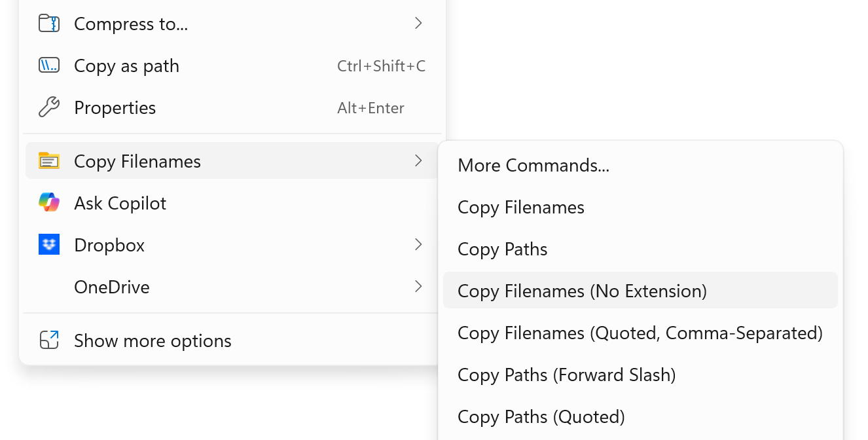
Task: Choose Copy Filenames (Quoted, Comma-Separated)
Action: pos(640,333)
